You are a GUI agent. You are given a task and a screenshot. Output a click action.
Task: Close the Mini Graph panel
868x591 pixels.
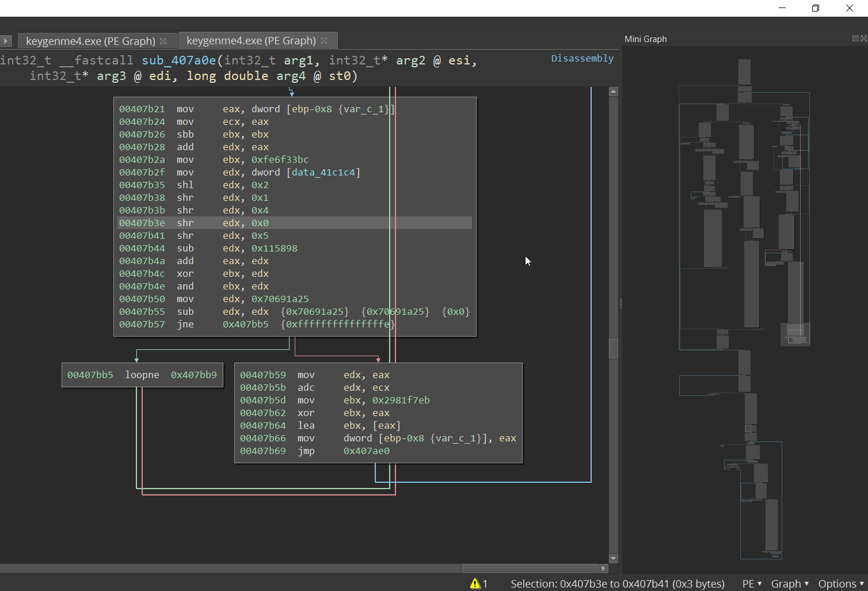click(x=863, y=39)
